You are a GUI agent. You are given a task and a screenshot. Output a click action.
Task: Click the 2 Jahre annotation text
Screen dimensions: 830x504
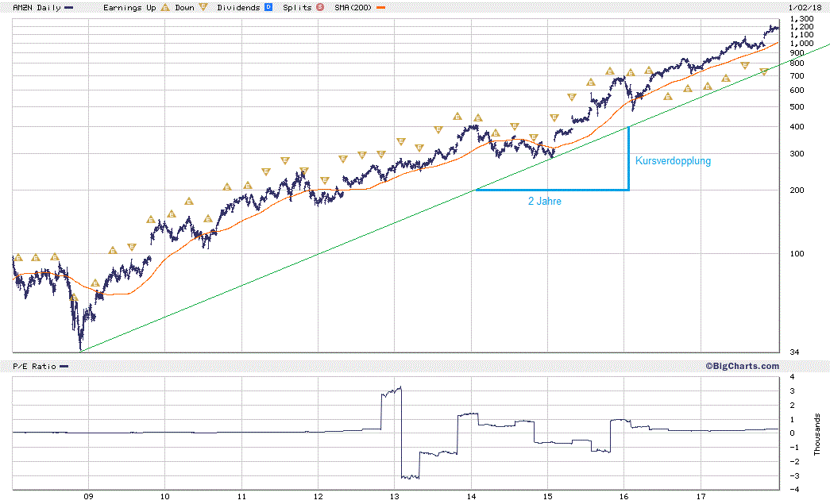pos(545,201)
